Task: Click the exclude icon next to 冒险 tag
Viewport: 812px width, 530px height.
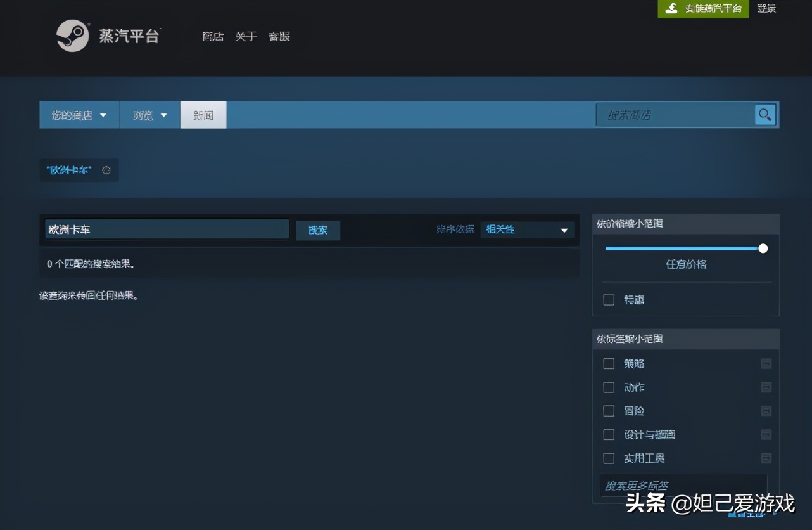Action: (x=766, y=411)
